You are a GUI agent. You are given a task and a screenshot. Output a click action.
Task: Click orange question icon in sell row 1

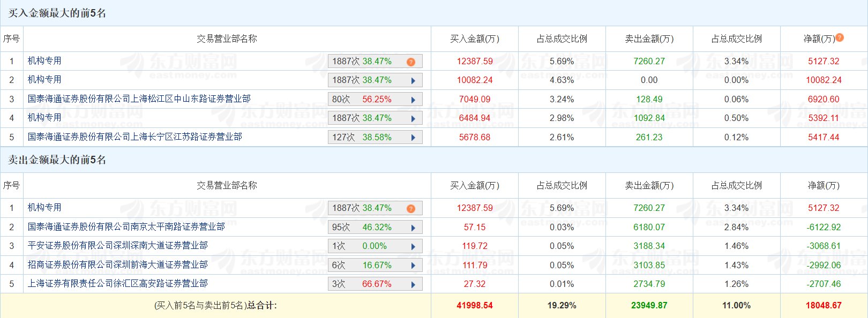pyautogui.click(x=411, y=209)
